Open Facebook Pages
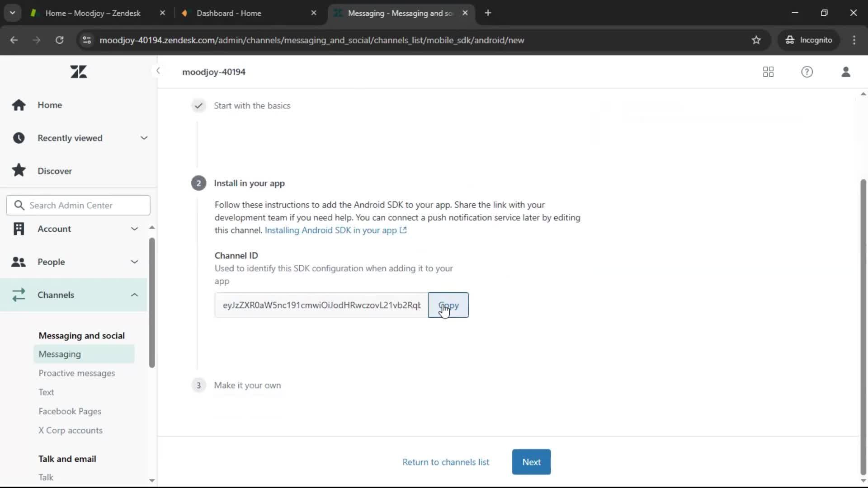868x488 pixels. 70,411
